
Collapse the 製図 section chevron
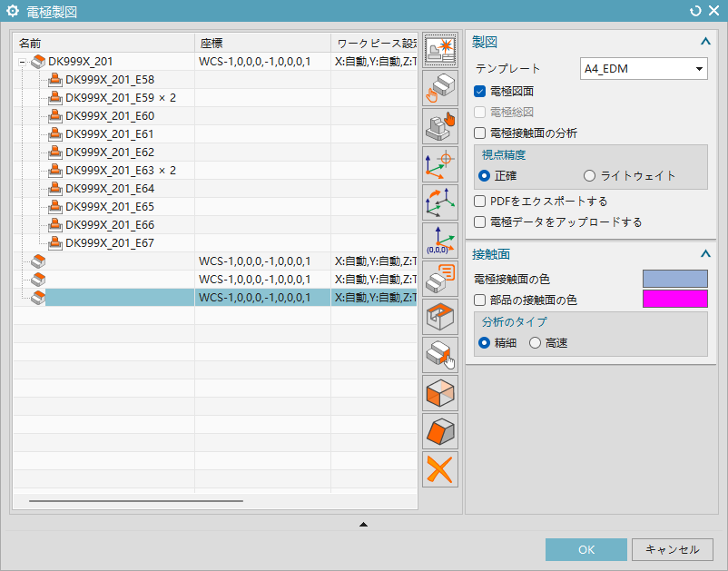[704, 42]
